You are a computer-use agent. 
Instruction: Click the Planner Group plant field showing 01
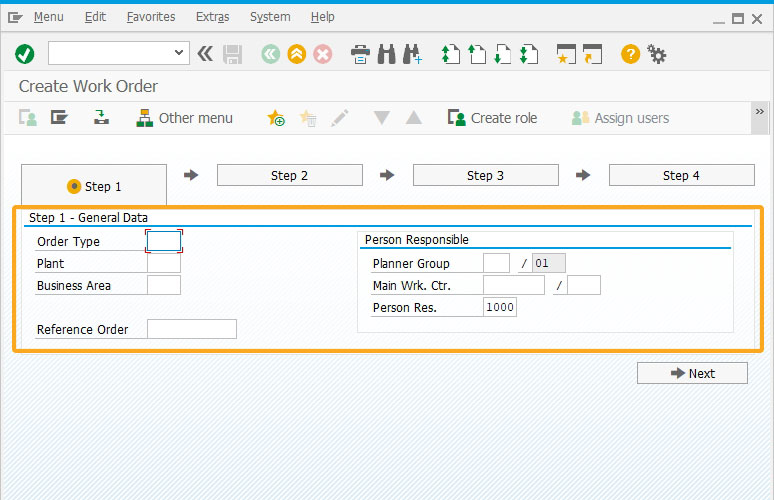pos(549,263)
